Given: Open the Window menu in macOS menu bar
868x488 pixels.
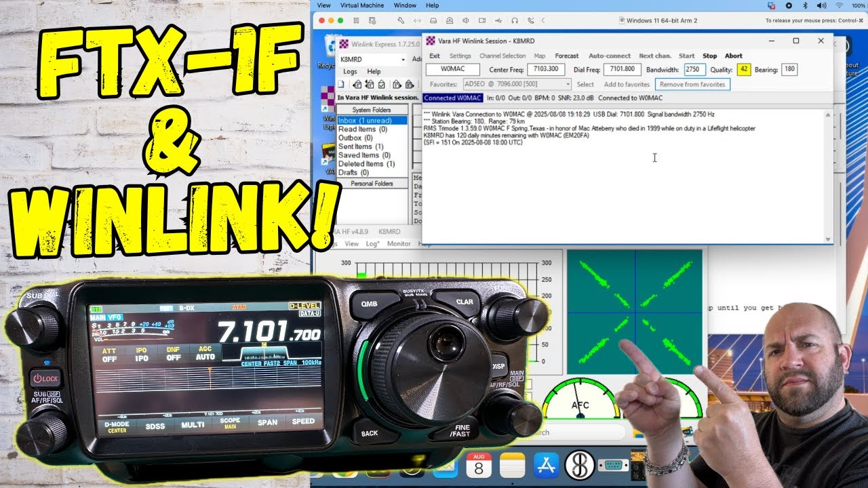Looking at the screenshot, I should click(x=405, y=5).
